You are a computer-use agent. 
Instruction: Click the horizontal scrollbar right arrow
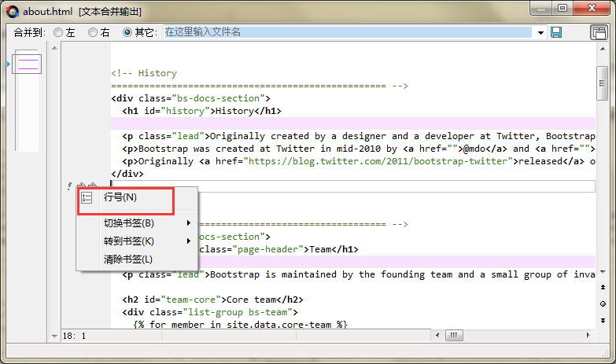588,335
